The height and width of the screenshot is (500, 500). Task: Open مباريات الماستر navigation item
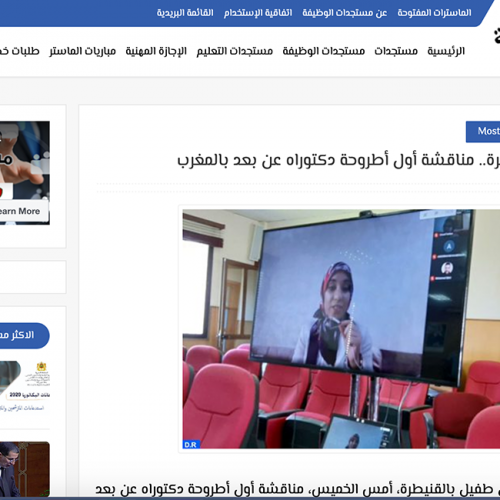pyautogui.click(x=83, y=51)
